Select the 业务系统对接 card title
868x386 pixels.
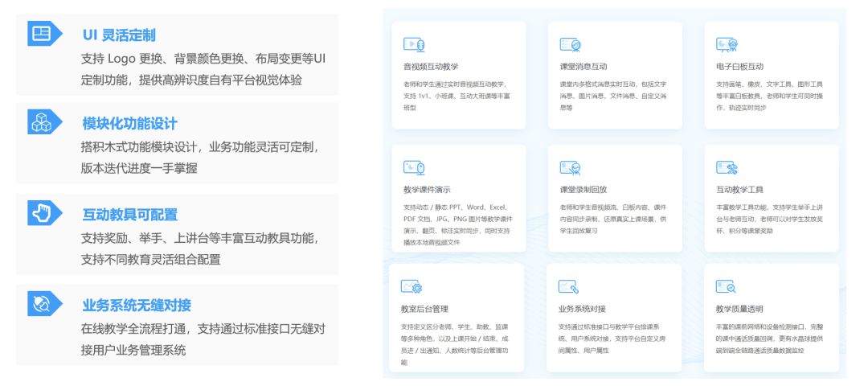pos(582,309)
